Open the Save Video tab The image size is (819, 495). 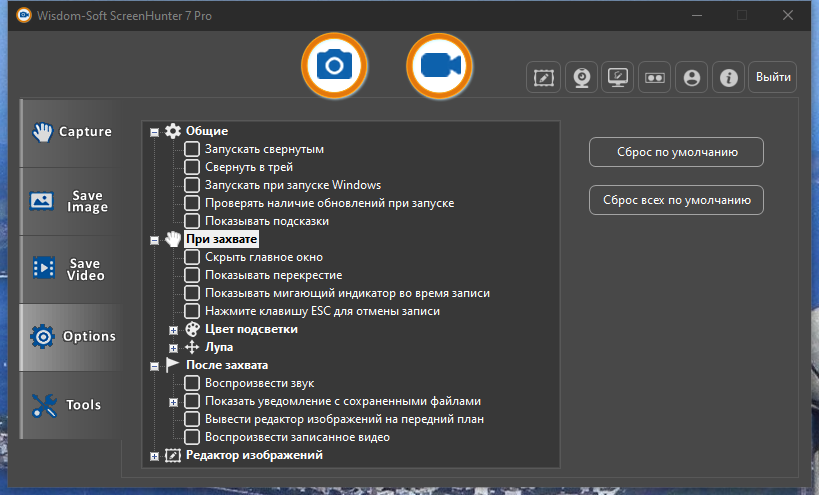(71, 268)
